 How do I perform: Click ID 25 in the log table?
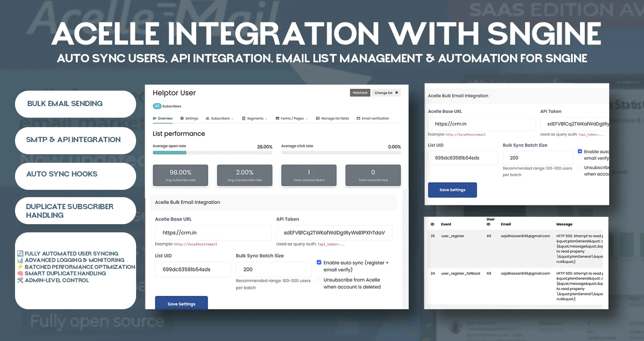pos(433,236)
